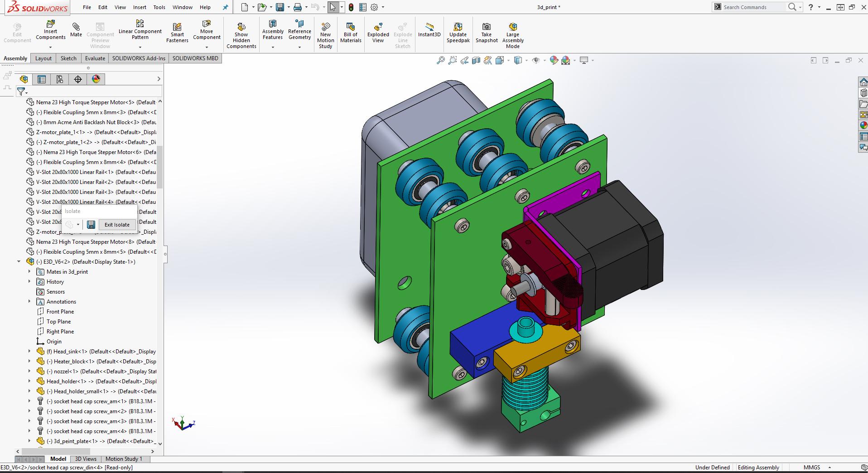Expand Mates in 3d_print folder
The height and width of the screenshot is (473, 868).
click(29, 271)
